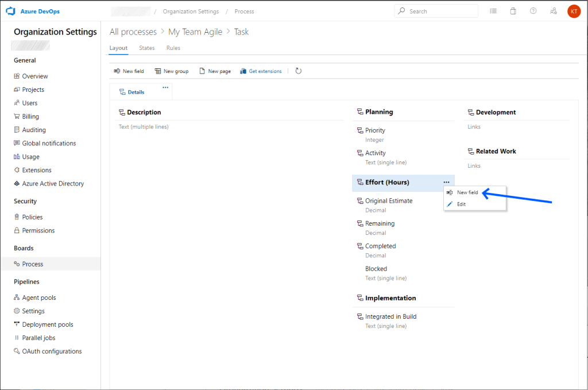Image resolution: width=588 pixels, height=390 pixels.
Task: Open the Marketplace shopping bag icon
Action: (513, 11)
